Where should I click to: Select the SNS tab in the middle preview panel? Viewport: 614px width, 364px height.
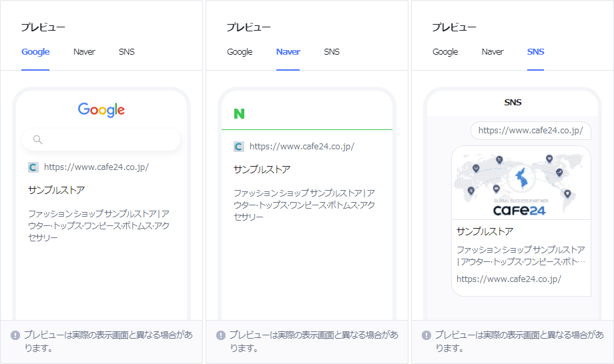pos(332,51)
